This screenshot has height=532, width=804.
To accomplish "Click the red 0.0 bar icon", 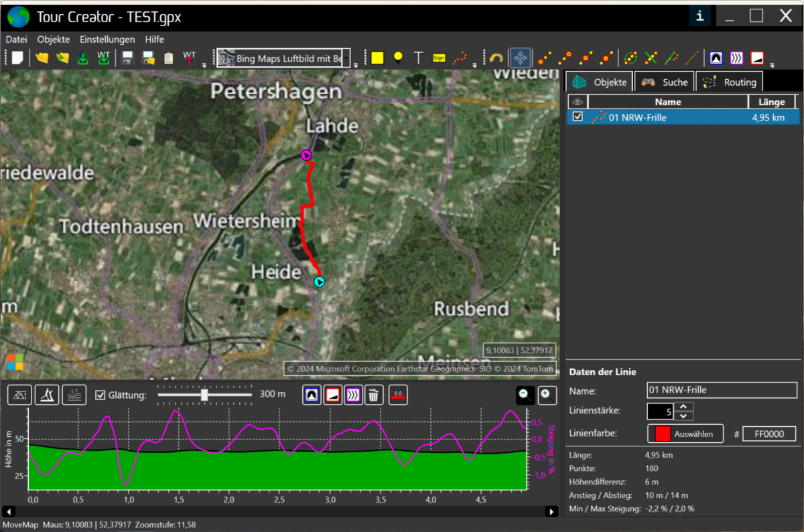I will [x=398, y=395].
